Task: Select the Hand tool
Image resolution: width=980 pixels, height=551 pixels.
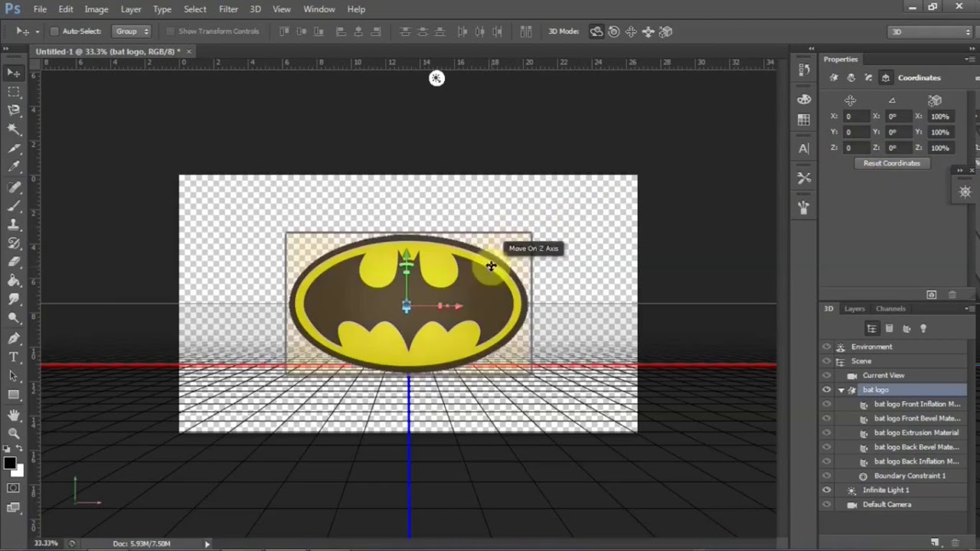Action: [x=14, y=414]
